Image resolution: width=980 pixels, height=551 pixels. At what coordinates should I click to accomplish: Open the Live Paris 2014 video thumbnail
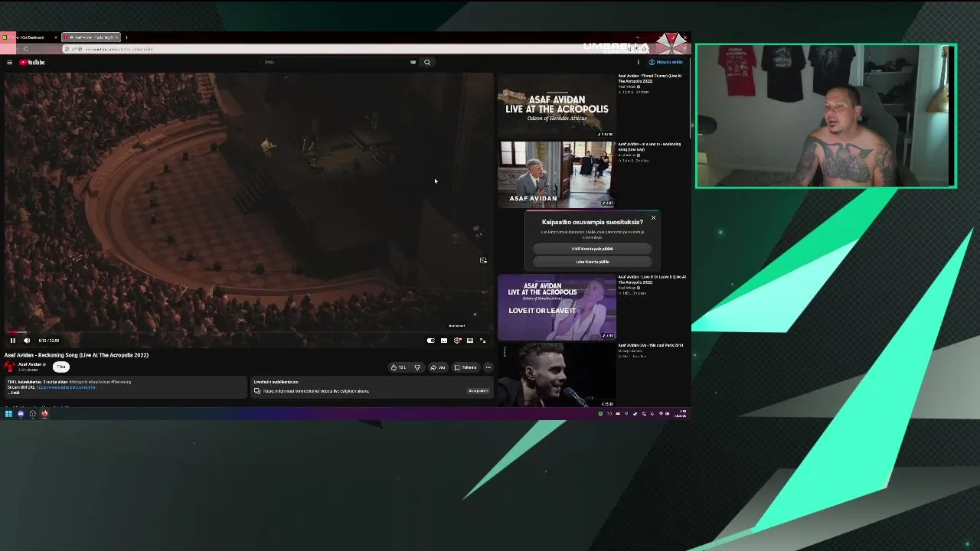(557, 375)
